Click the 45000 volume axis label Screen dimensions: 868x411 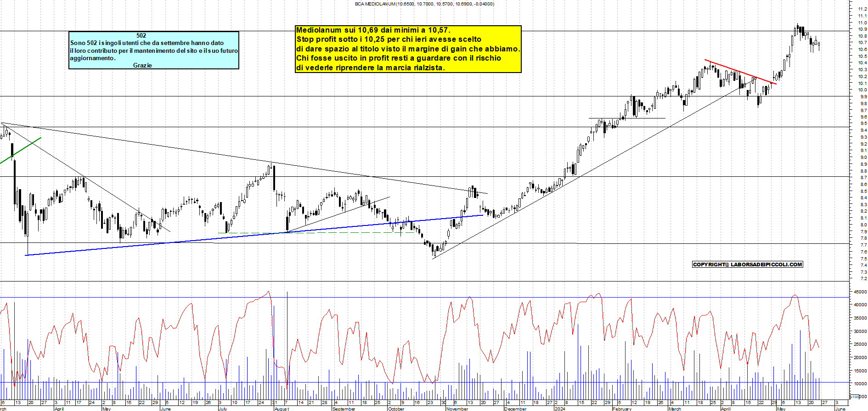860,292
